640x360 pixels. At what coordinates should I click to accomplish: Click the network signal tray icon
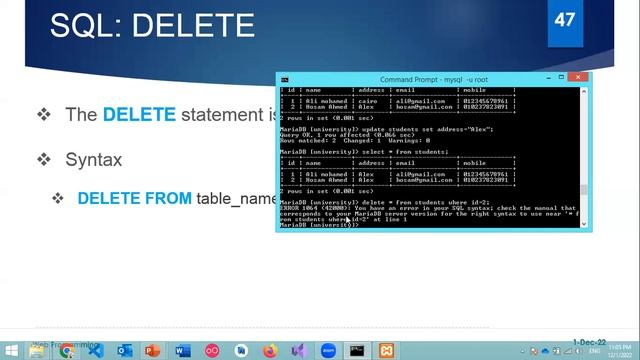click(568, 351)
